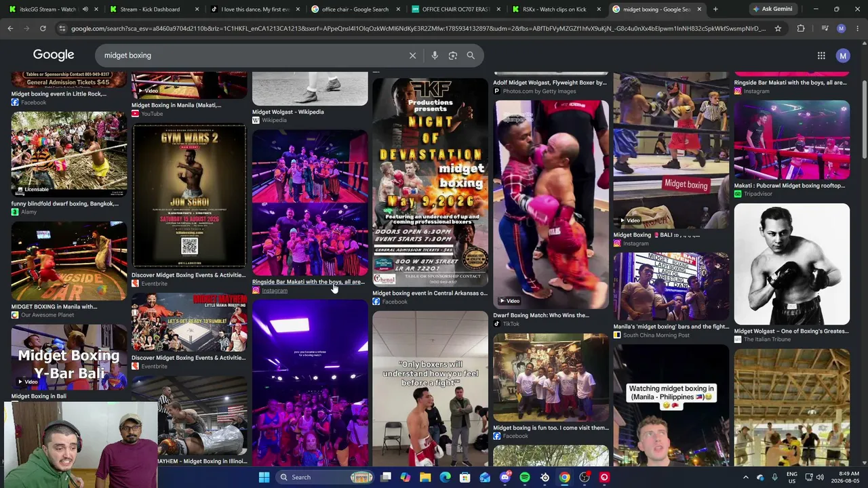Image resolution: width=868 pixels, height=488 pixels.
Task: Click 'Midget Boxing in Manila (Makati' YouTube caption
Action: coord(176,105)
